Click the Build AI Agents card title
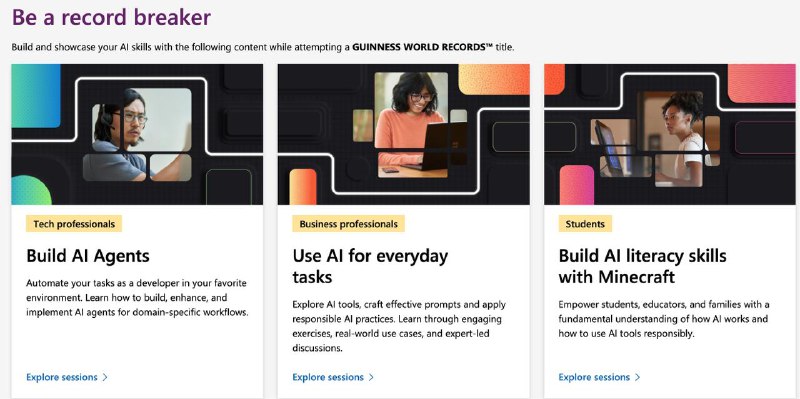 coord(88,256)
